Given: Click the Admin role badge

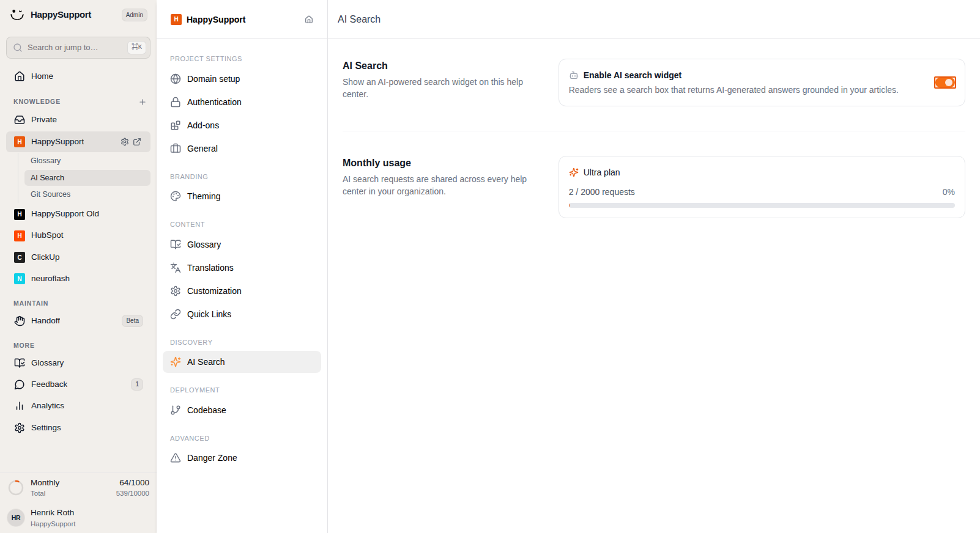Looking at the screenshot, I should point(135,15).
